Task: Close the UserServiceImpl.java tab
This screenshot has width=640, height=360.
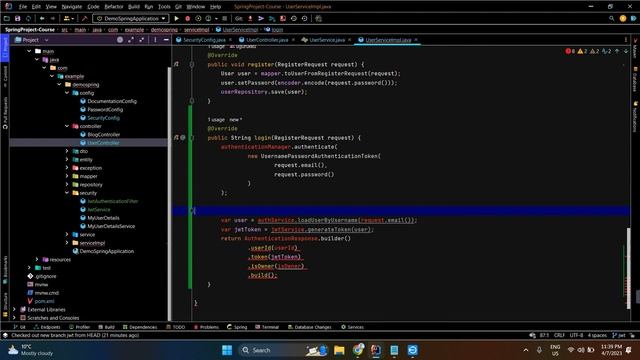Action: point(416,40)
